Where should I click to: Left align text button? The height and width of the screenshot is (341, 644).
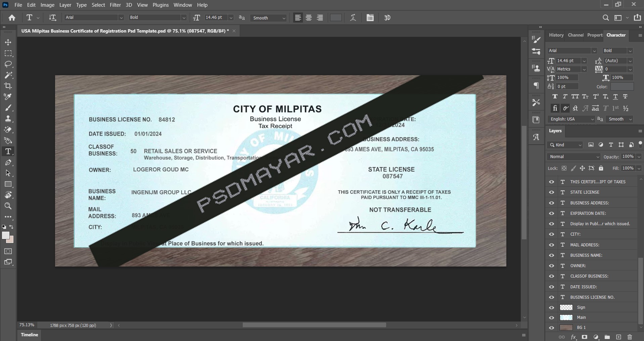[x=298, y=18]
